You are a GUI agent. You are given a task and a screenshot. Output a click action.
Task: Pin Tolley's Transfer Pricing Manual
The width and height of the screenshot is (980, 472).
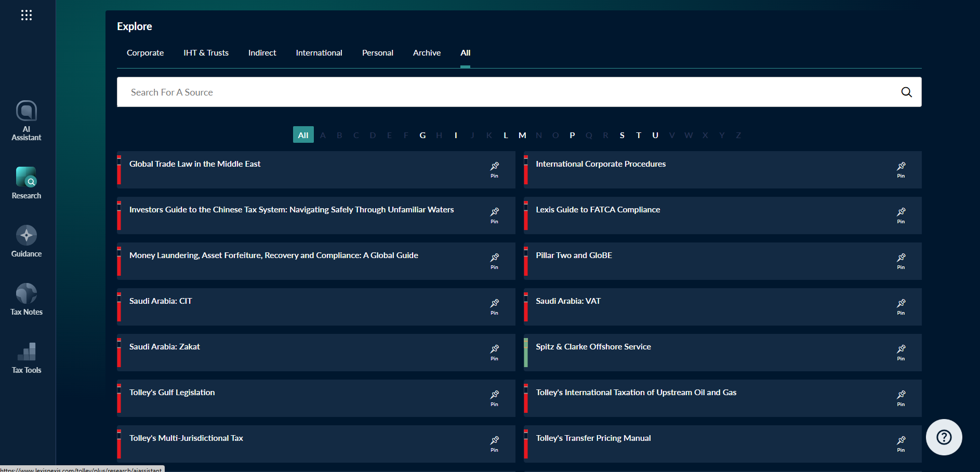pyautogui.click(x=900, y=444)
